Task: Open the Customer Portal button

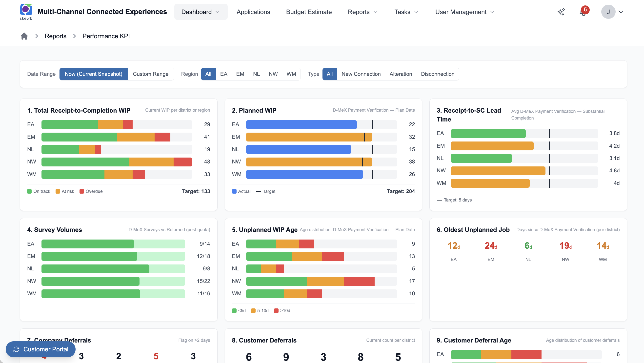Action: click(40, 349)
